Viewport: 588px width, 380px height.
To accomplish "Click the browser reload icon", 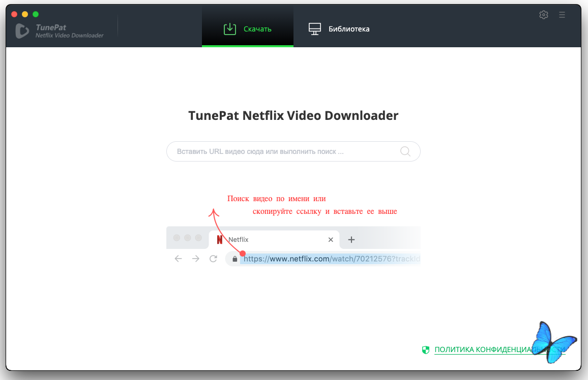I will pyautogui.click(x=213, y=259).
